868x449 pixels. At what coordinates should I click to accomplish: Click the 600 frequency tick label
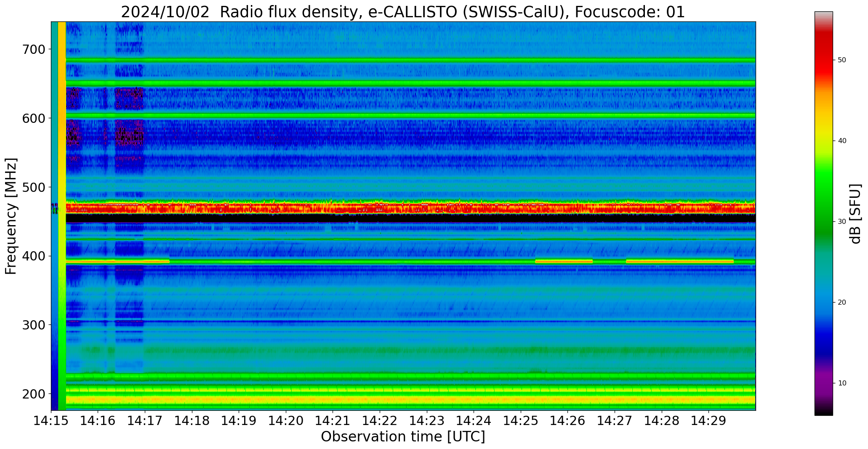33,119
